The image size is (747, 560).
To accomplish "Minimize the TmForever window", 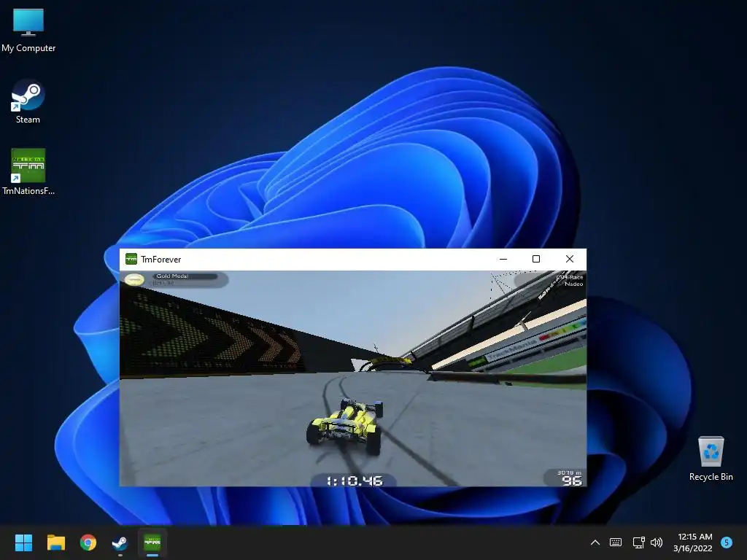I will click(503, 259).
